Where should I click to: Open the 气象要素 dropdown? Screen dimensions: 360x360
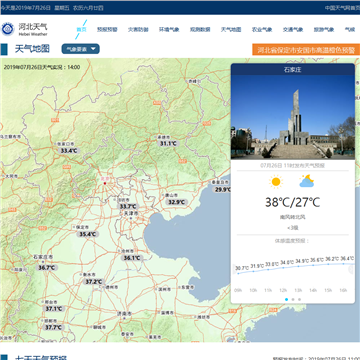tap(81, 49)
